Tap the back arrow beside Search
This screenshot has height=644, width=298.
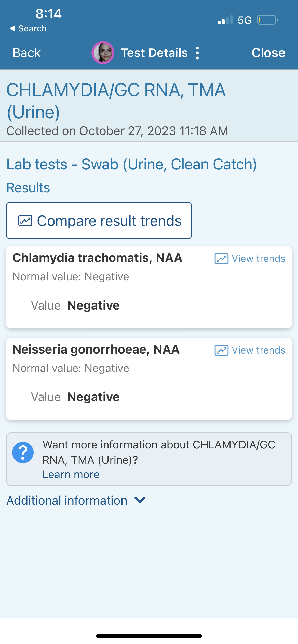[x=12, y=28]
